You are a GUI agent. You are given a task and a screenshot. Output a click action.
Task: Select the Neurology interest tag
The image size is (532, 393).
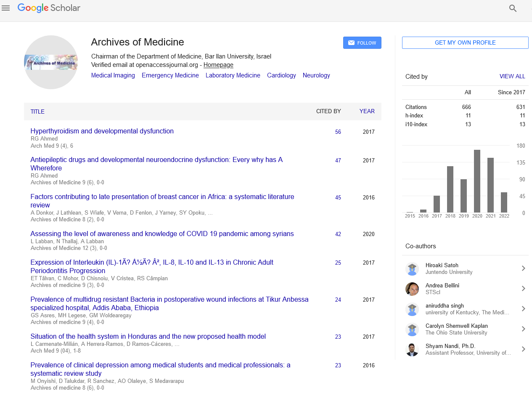[316, 75]
